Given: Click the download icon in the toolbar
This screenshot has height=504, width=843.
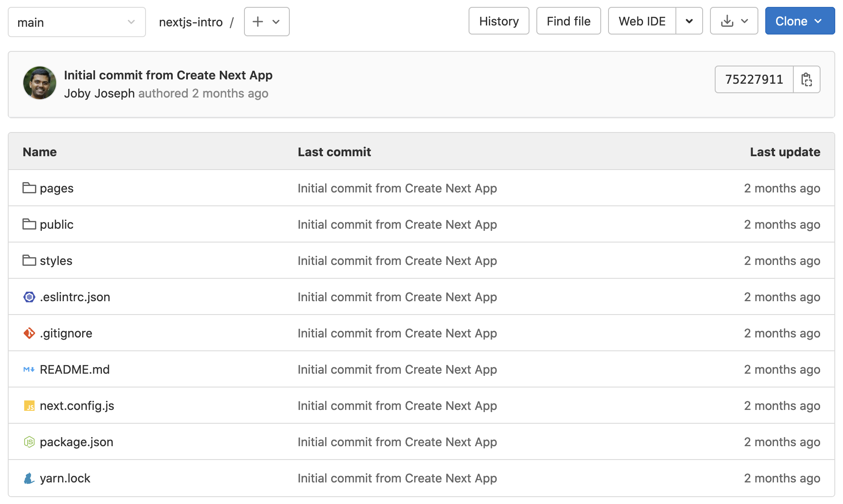Looking at the screenshot, I should coord(727,21).
